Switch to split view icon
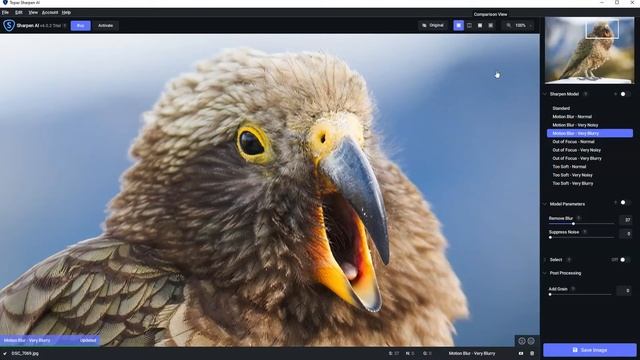640x360 pixels. (x=469, y=25)
